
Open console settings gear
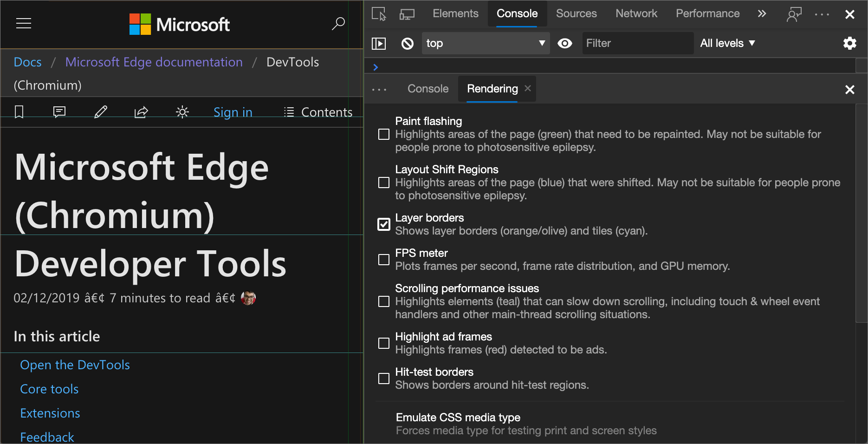[x=850, y=43]
